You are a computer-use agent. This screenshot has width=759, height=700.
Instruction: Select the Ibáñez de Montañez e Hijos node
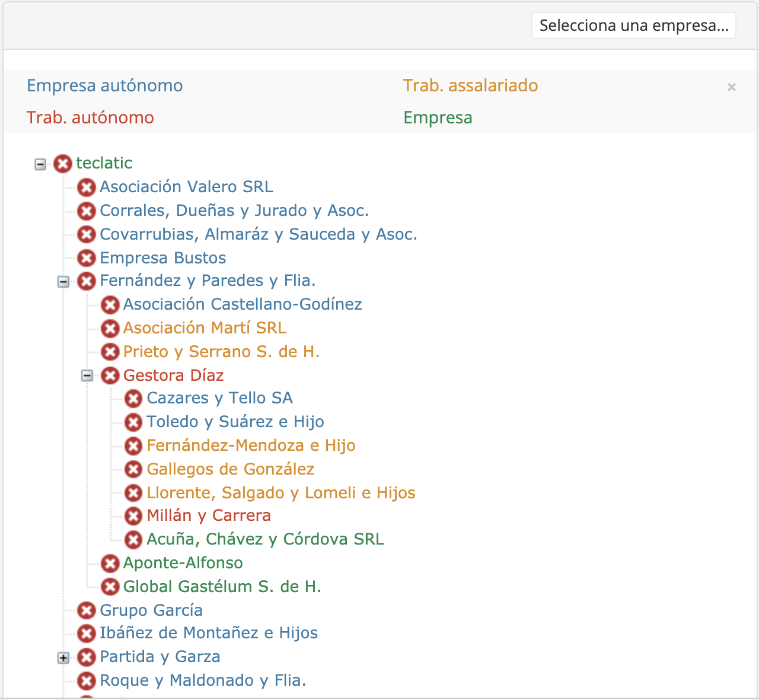click(209, 634)
